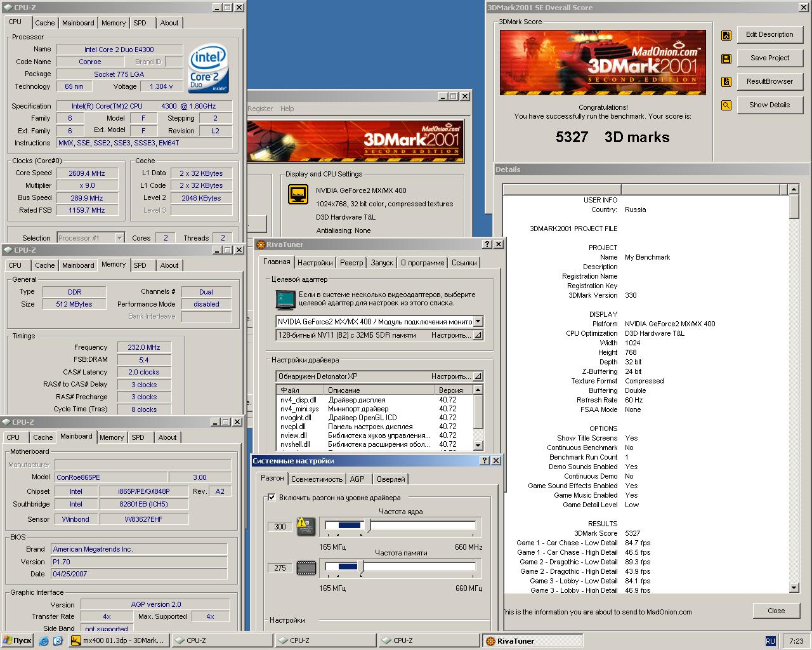Click scroll down arrow in driver files list

(478, 445)
